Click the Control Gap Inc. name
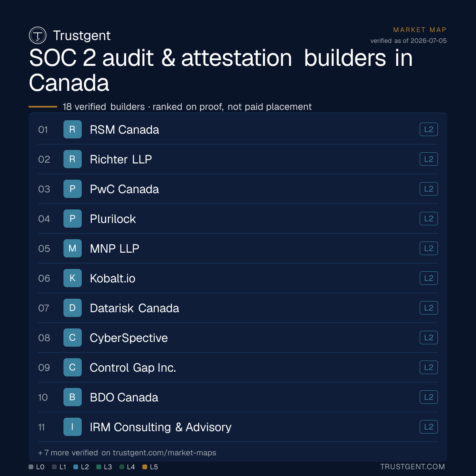 tap(133, 368)
